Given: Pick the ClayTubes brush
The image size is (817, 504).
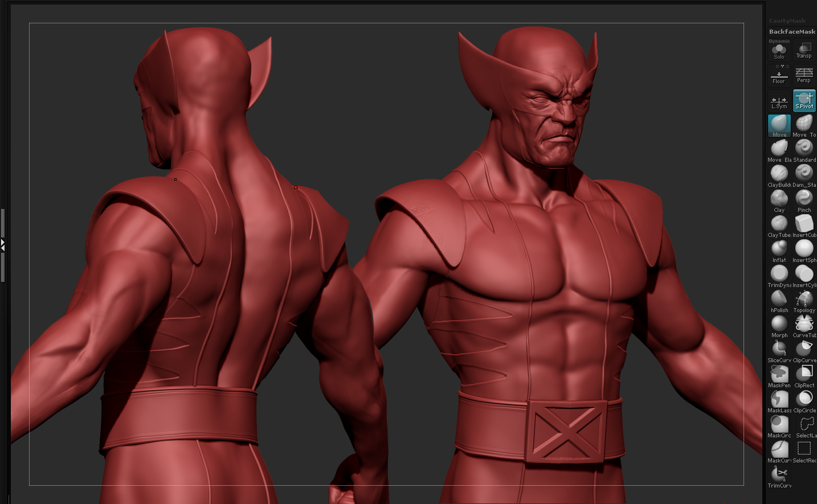Looking at the screenshot, I should coord(779,226).
